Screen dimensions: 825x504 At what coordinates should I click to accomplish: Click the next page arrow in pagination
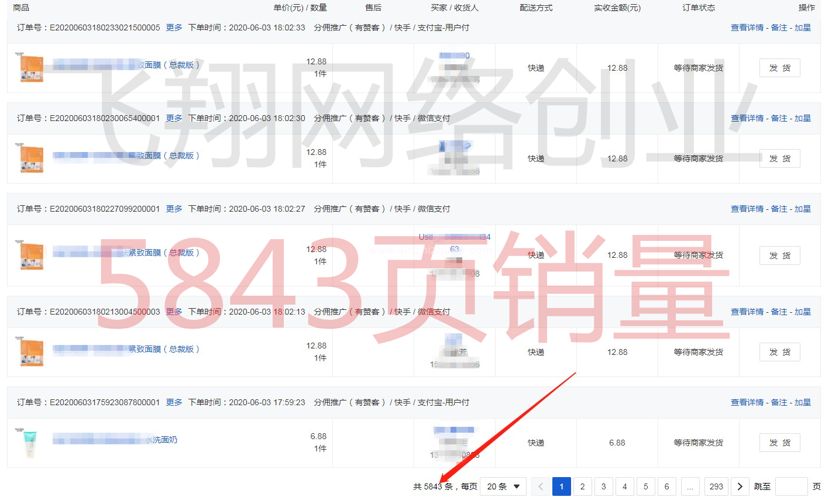pyautogui.click(x=740, y=486)
